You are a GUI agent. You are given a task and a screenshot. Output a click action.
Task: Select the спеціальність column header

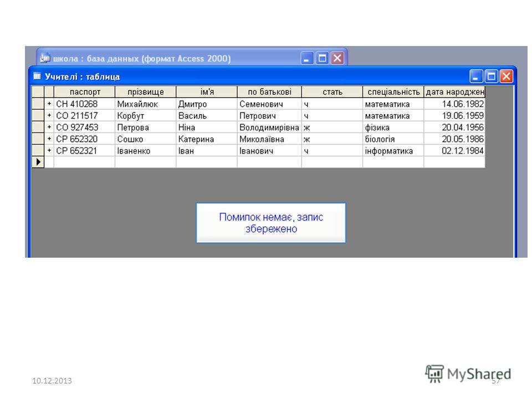coord(393,92)
